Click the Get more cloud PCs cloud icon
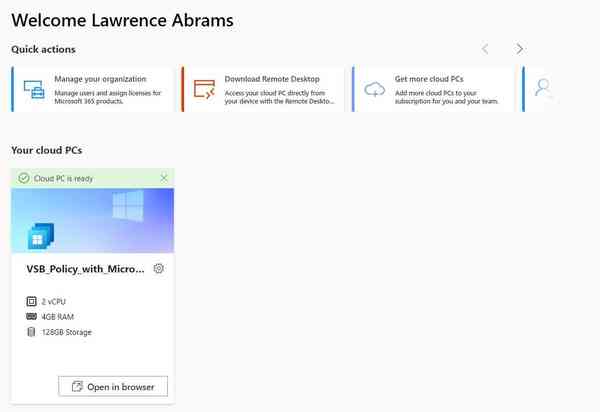This screenshot has height=412, width=600. pyautogui.click(x=375, y=89)
